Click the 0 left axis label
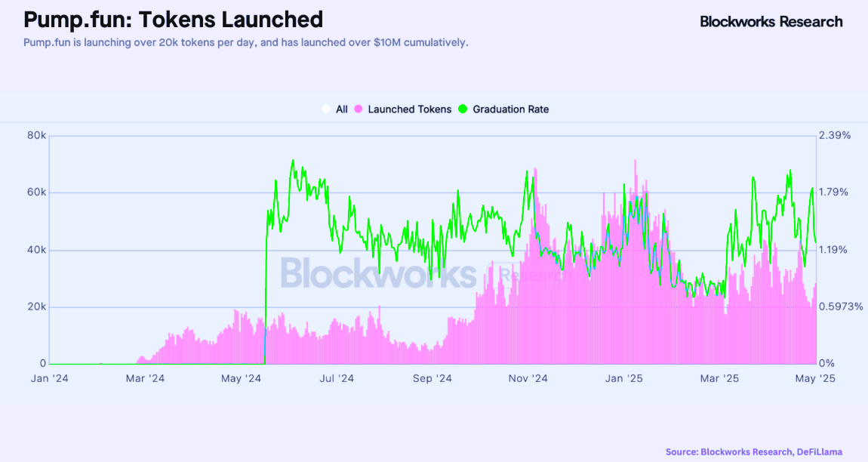 [42, 363]
